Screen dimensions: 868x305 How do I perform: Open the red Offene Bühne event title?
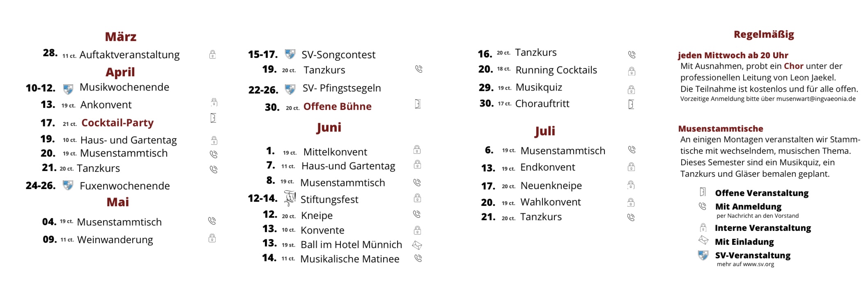(338, 107)
